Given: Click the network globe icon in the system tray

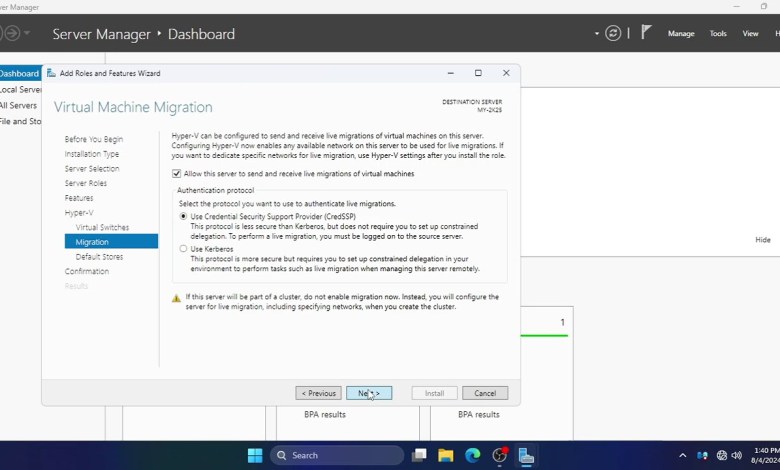Looking at the screenshot, I should [721, 455].
